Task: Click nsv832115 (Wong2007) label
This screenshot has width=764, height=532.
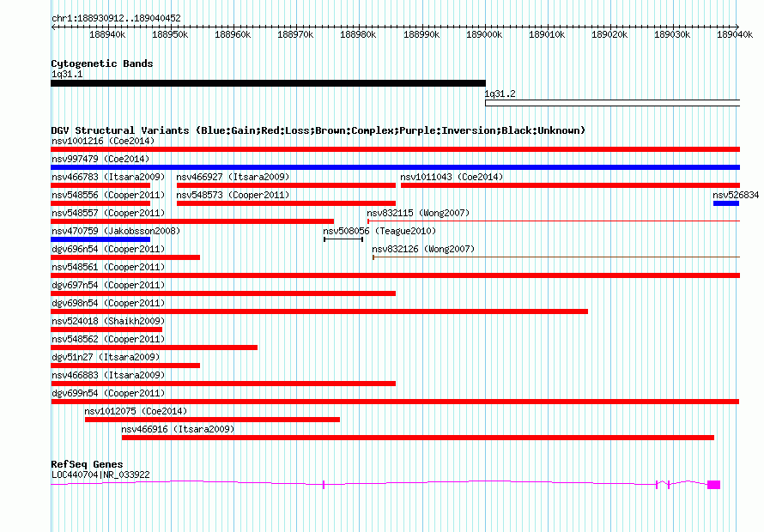Action: 419,213
